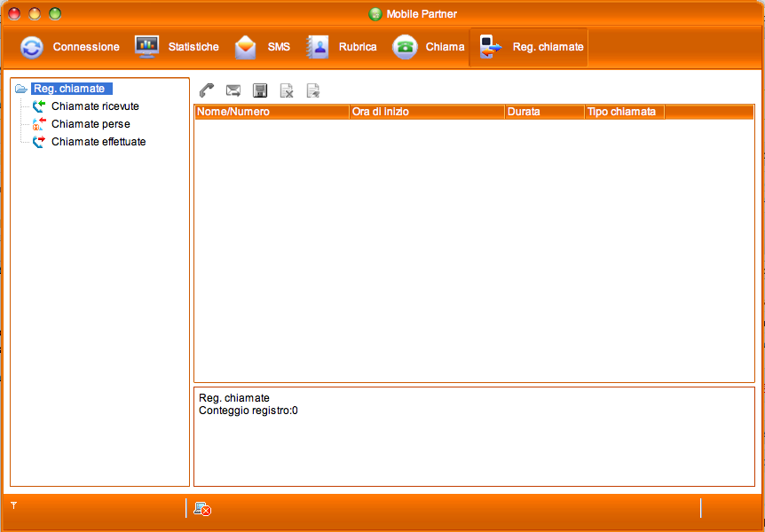Click the Reg. chiamate folder icon
The width and height of the screenshot is (765, 532).
click(x=21, y=89)
